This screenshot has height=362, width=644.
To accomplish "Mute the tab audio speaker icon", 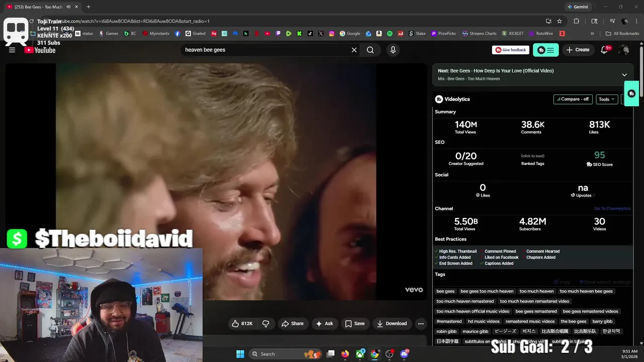I will point(68,7).
